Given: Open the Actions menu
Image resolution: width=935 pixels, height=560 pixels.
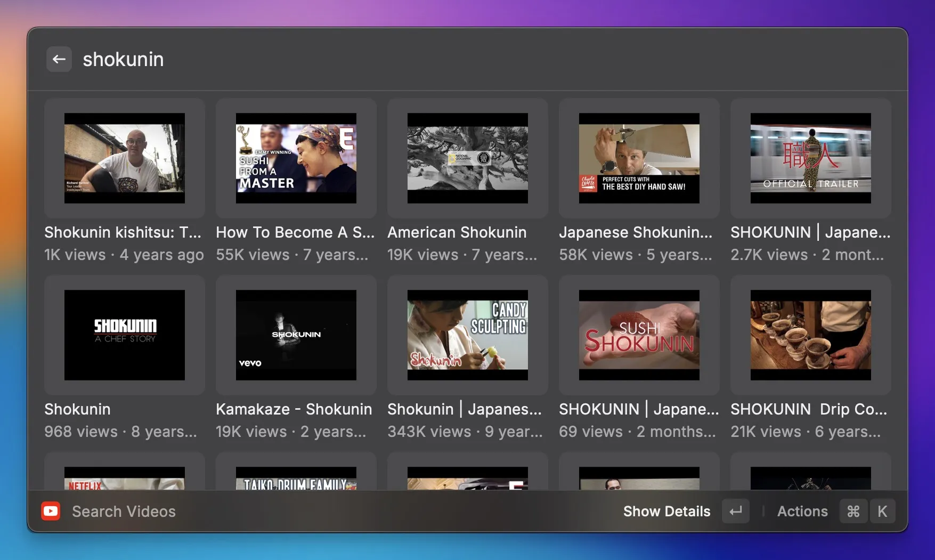Looking at the screenshot, I should 802,512.
